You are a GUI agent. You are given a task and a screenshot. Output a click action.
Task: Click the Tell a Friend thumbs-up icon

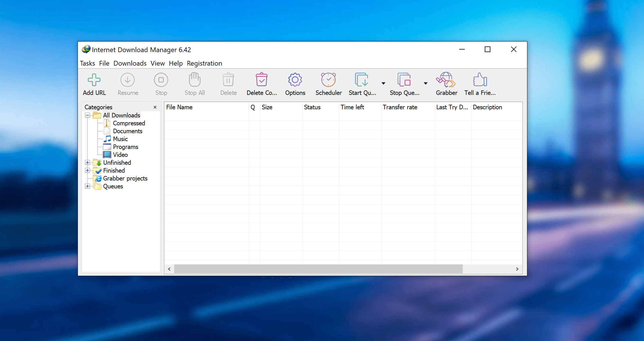pos(480,80)
